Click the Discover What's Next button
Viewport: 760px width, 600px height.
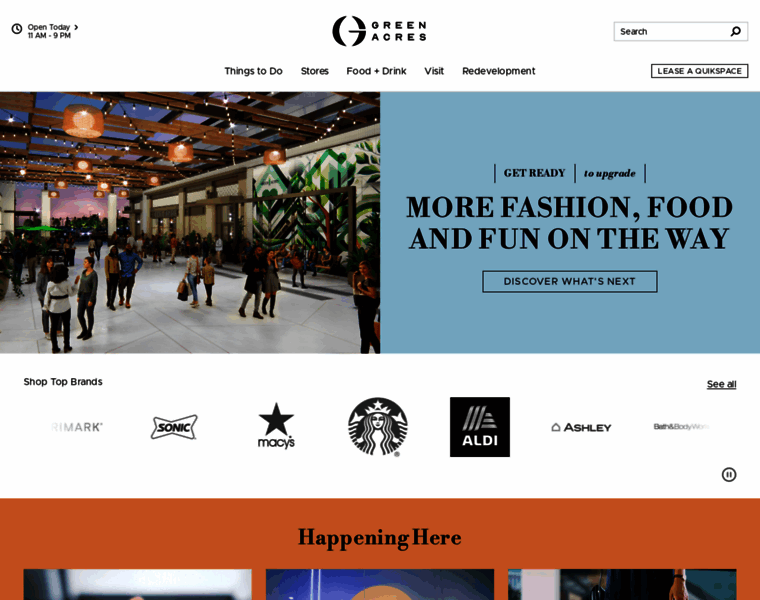[570, 282]
